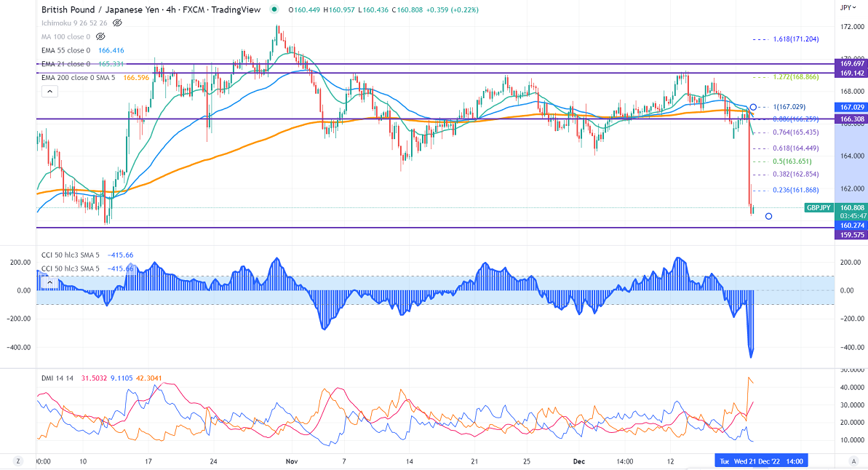This screenshot has height=470, width=868.
Task: Open the JPY currency dropdown
Action: (x=848, y=7)
